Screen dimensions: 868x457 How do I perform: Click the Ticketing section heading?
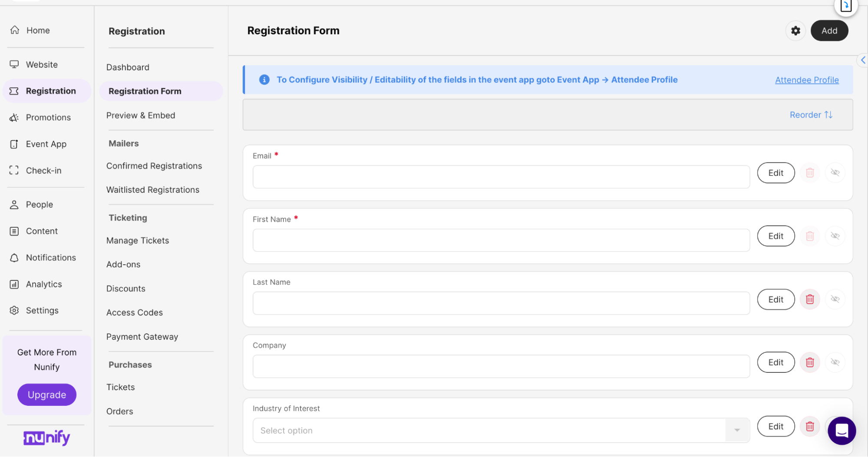click(x=128, y=218)
